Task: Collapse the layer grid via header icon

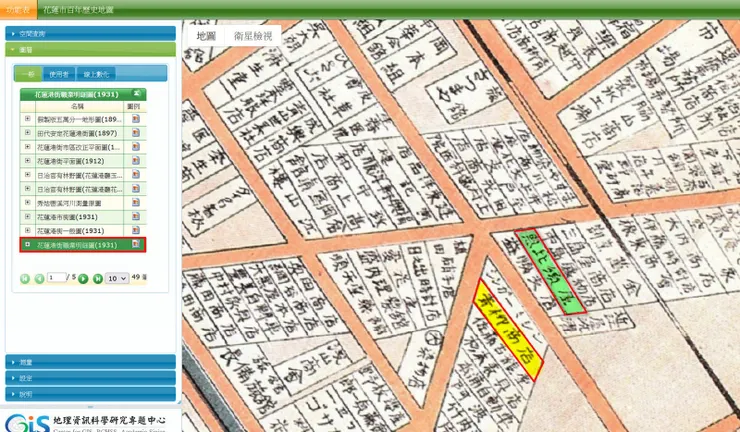Action: point(137,93)
